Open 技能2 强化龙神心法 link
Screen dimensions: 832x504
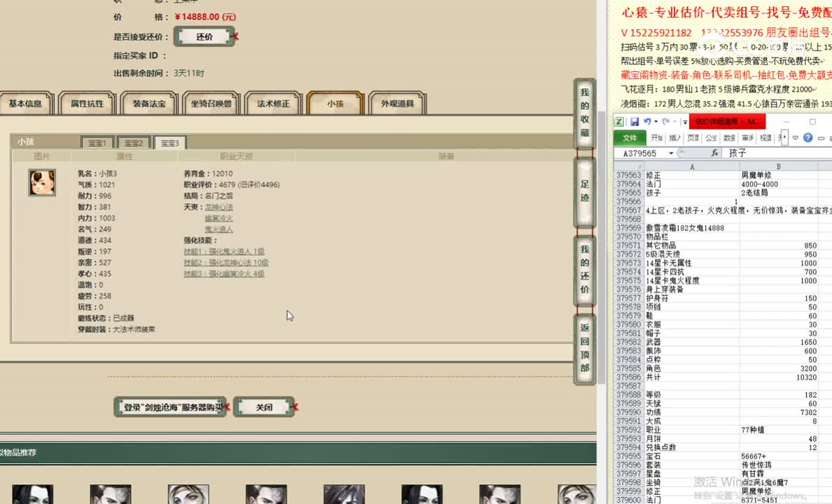(226, 262)
